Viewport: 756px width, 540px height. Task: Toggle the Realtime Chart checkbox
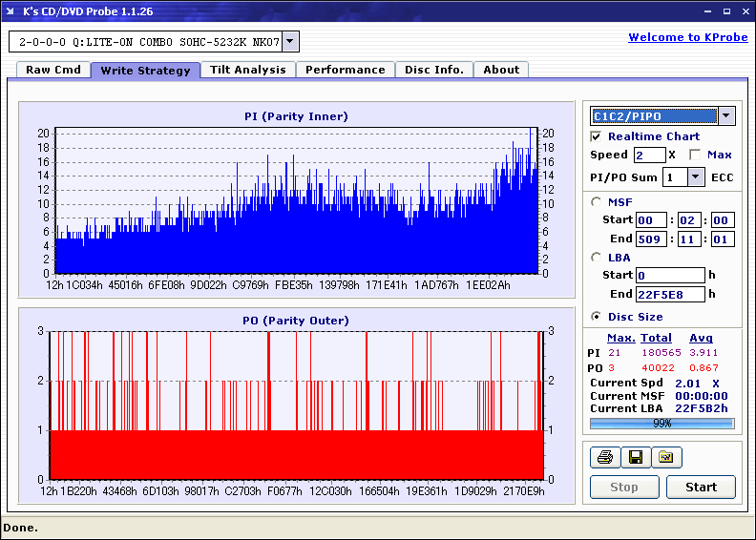pyautogui.click(x=597, y=136)
